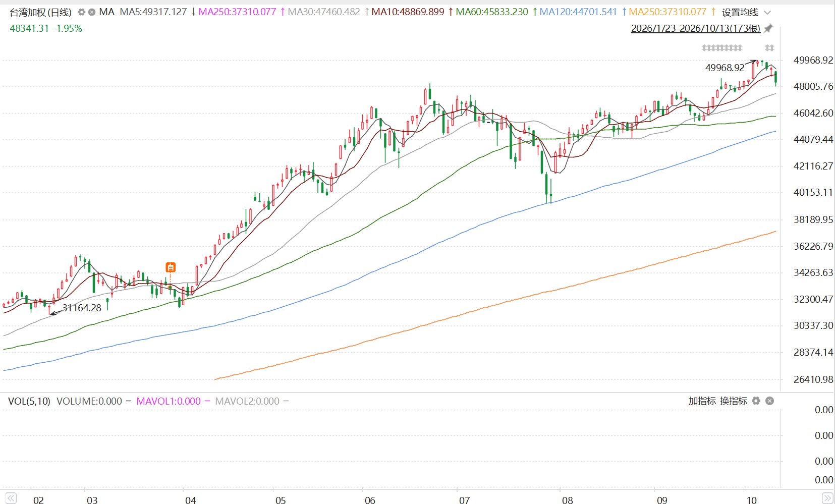Remove the MA indicator with x icon
835x504 pixels.
click(x=92, y=12)
